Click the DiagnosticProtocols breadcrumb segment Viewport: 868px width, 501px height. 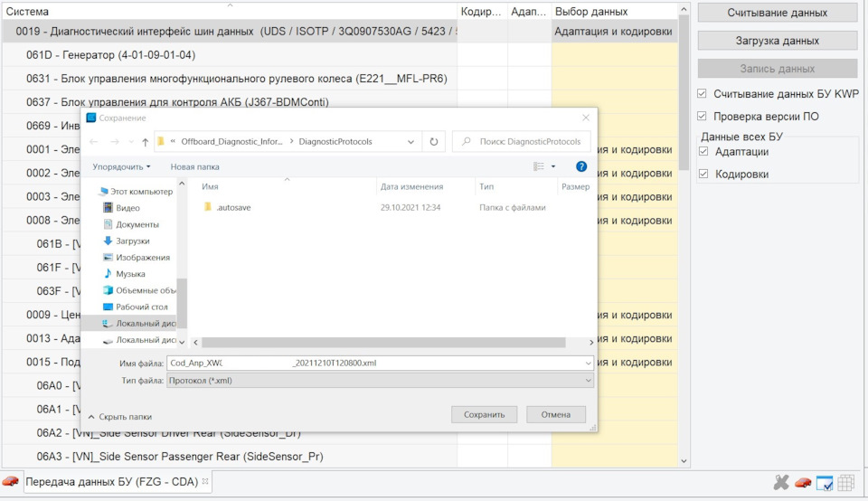[x=335, y=142]
